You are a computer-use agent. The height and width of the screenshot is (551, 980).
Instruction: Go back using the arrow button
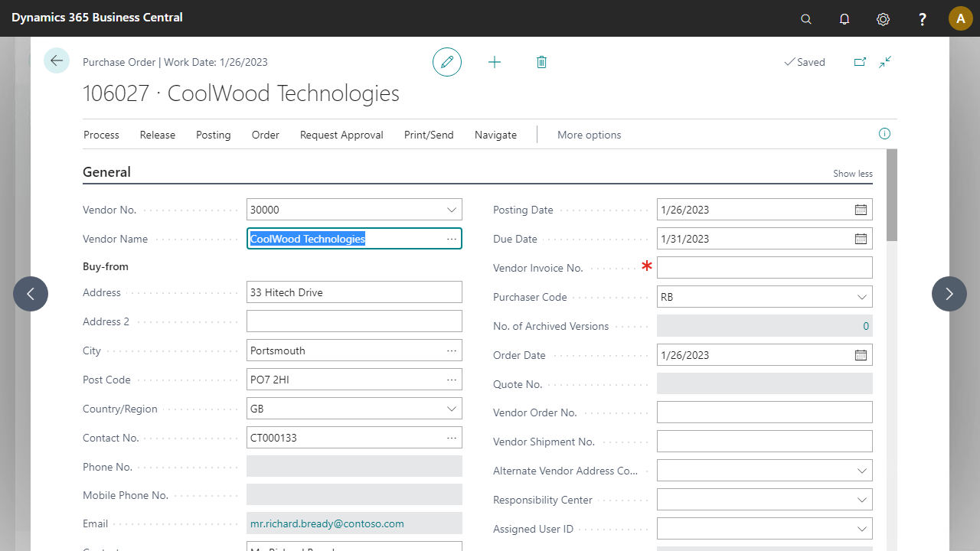(x=57, y=60)
